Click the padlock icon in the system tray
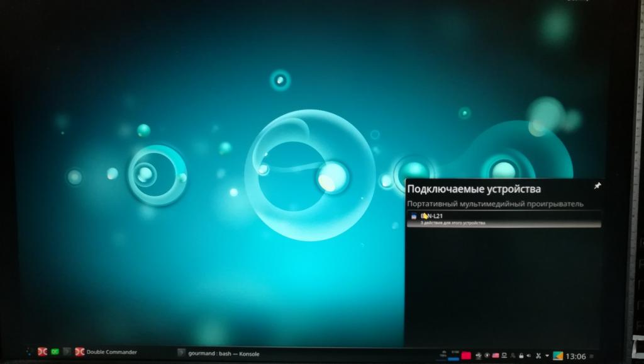The image size is (644, 364). tap(521, 356)
